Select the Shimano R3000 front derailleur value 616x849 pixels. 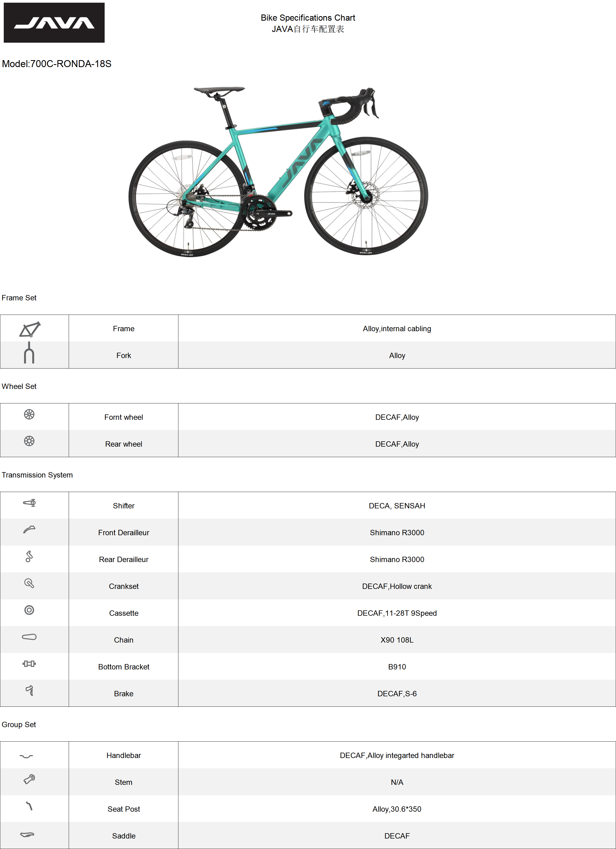pos(397,532)
